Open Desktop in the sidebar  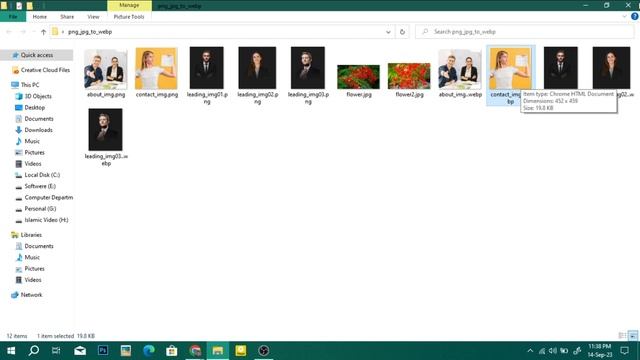click(35, 108)
